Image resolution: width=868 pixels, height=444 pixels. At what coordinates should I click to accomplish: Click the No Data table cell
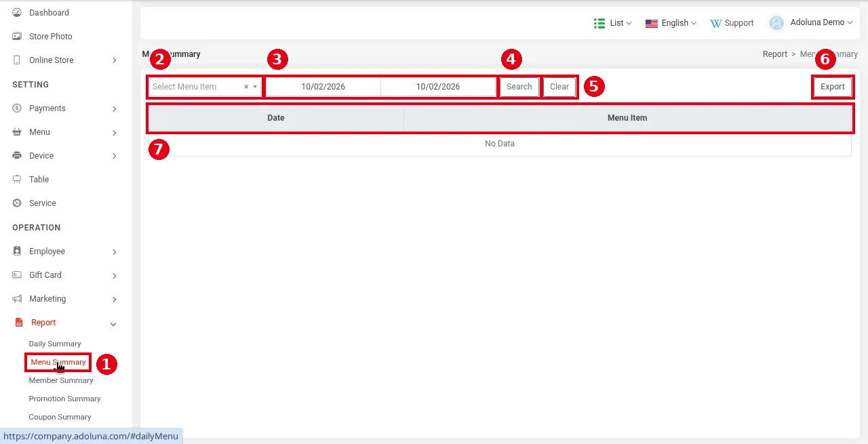click(x=500, y=144)
